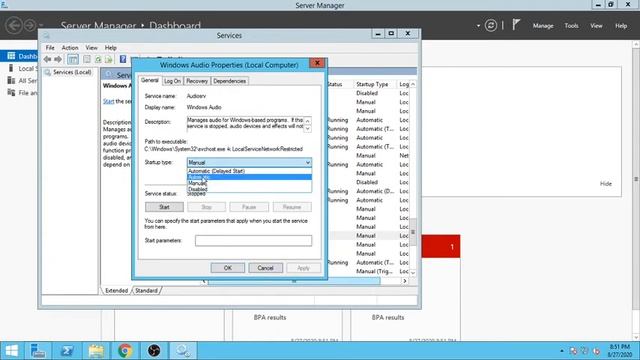
Task: Open Server Manager from the taskbar
Action: (x=38, y=351)
